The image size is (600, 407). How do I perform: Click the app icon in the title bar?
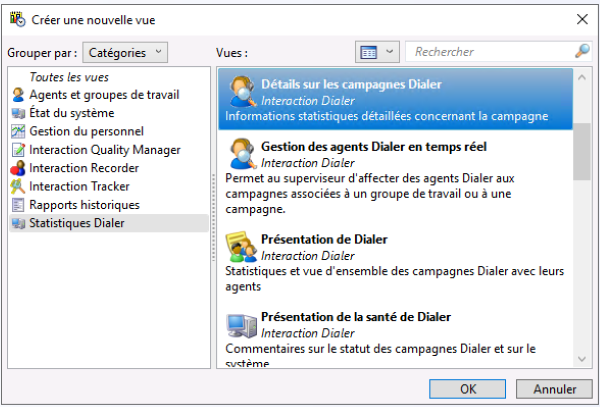(18, 20)
